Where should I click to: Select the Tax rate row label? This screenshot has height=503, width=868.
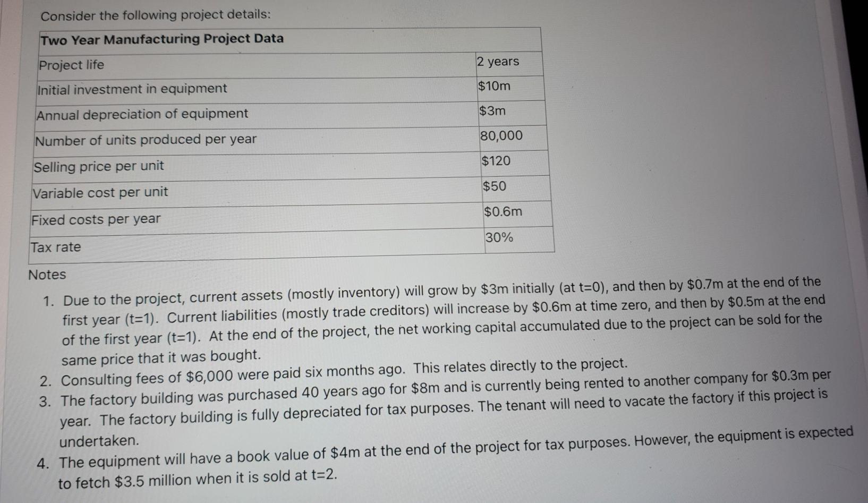coord(56,248)
